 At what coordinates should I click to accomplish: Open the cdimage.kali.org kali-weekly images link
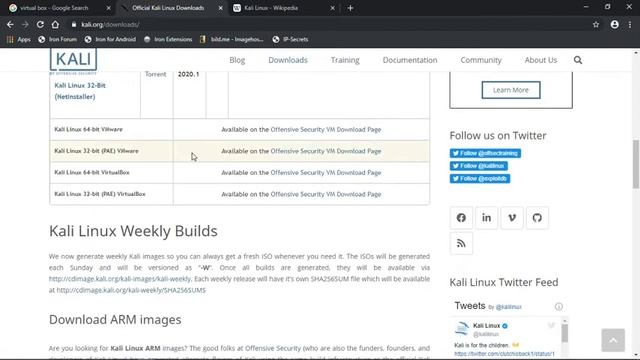120,279
